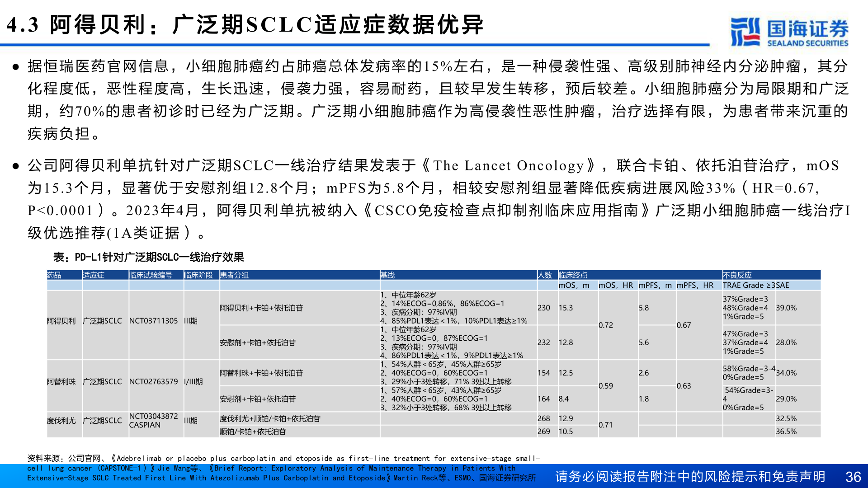
Task: Click trial number 'NCT03711305'
Action: click(x=154, y=321)
